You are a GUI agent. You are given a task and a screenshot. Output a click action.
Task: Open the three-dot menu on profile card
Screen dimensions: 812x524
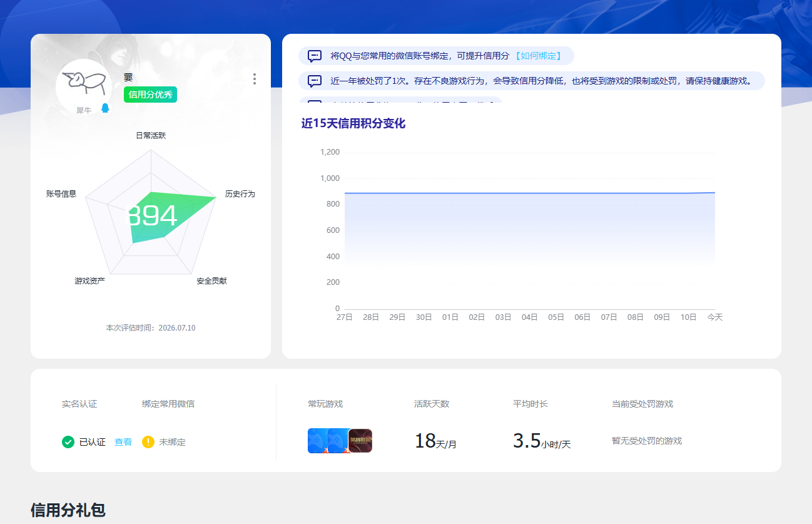254,79
